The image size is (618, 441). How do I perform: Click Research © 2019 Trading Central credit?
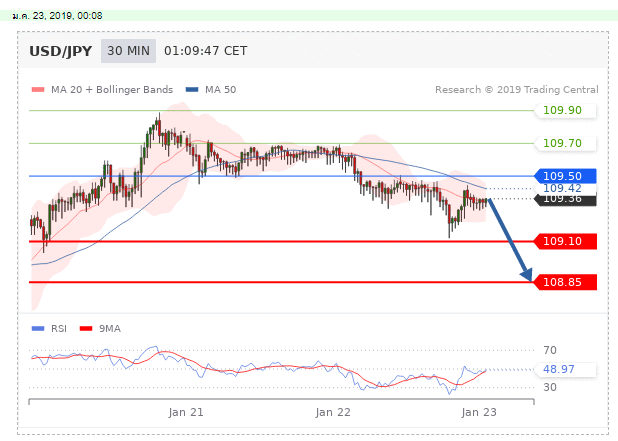coord(517,89)
